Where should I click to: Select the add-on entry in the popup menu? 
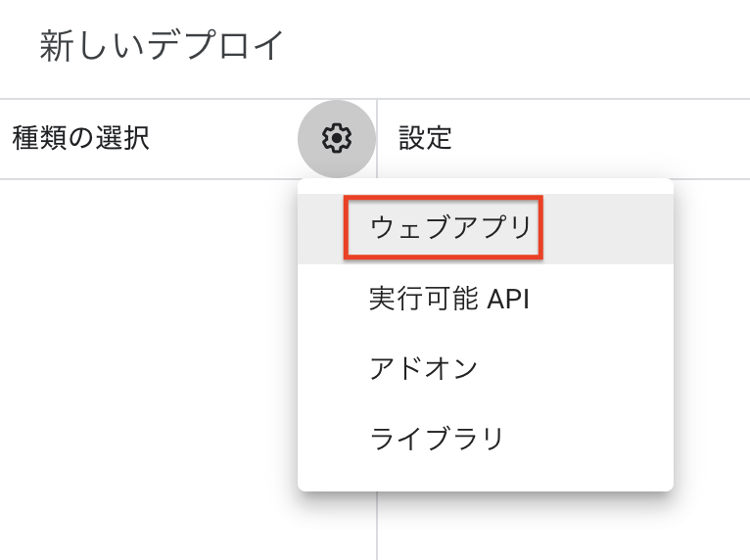(x=423, y=368)
